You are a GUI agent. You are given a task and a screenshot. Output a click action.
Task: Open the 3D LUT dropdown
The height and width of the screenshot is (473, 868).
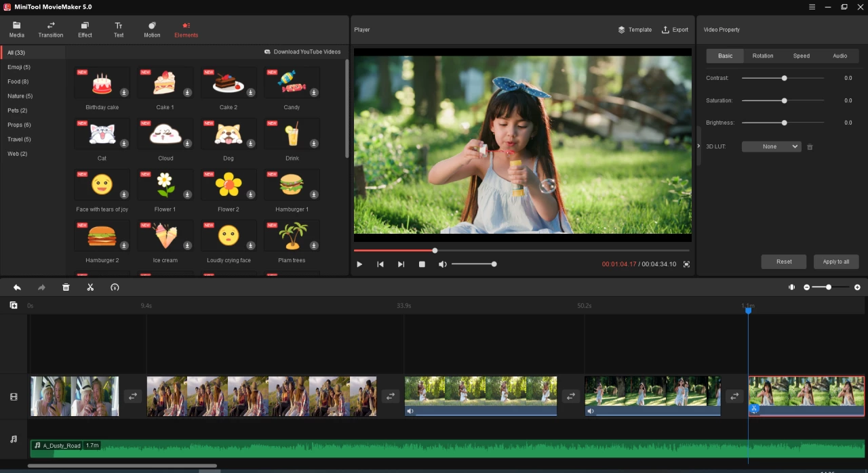771,146
